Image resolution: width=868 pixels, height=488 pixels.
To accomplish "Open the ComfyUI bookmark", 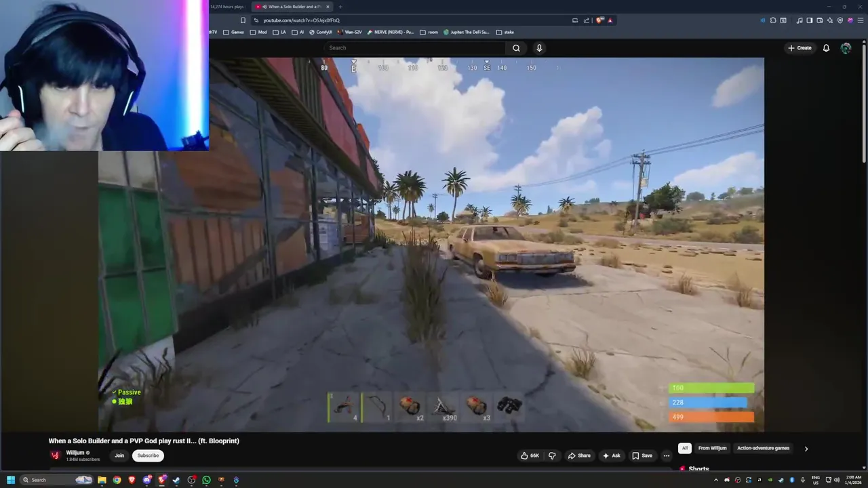I will 321,32.
